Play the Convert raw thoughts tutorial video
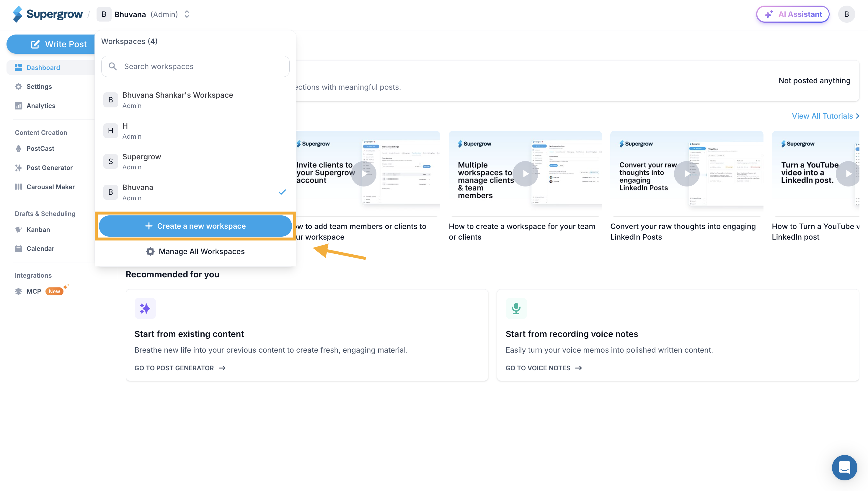Viewport: 868px width, 491px height. (686, 174)
